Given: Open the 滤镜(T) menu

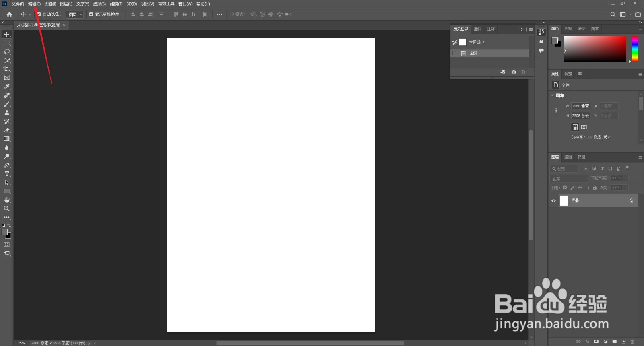Looking at the screenshot, I should point(116,4).
